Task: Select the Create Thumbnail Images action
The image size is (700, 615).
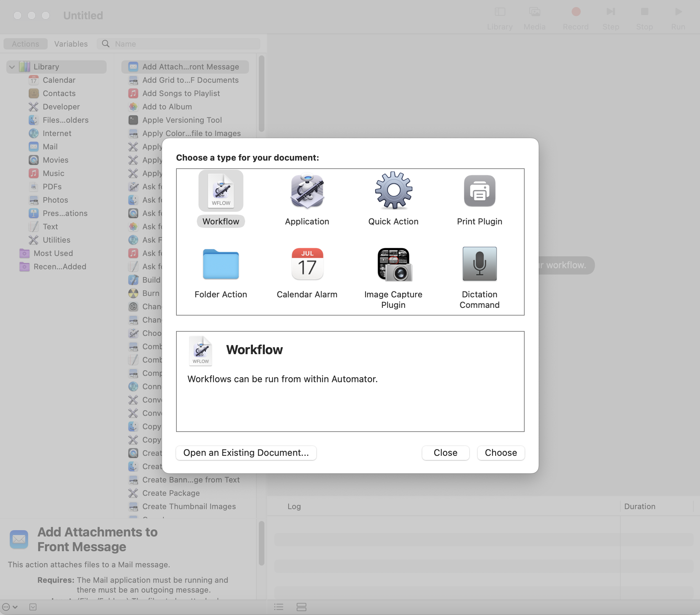Action: tap(185, 506)
